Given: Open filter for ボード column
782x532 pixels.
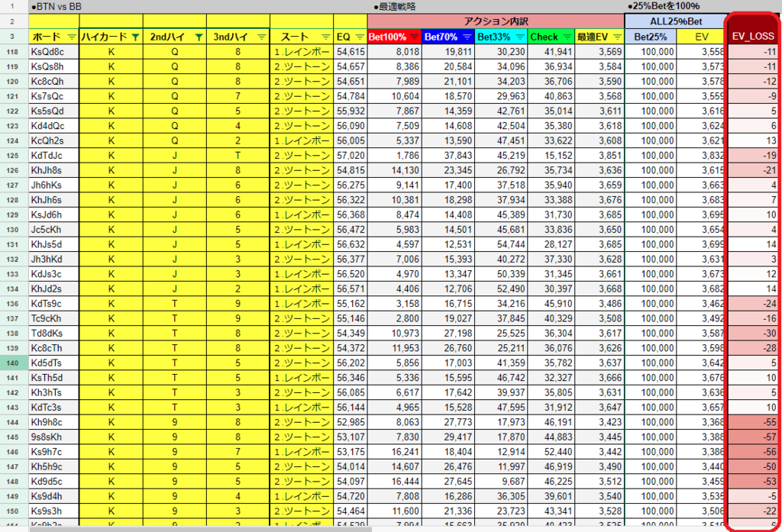Looking at the screenshot, I should click(x=72, y=37).
